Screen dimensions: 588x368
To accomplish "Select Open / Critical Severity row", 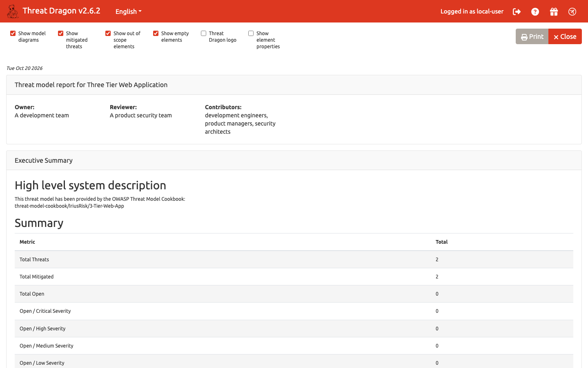I will click(294, 311).
